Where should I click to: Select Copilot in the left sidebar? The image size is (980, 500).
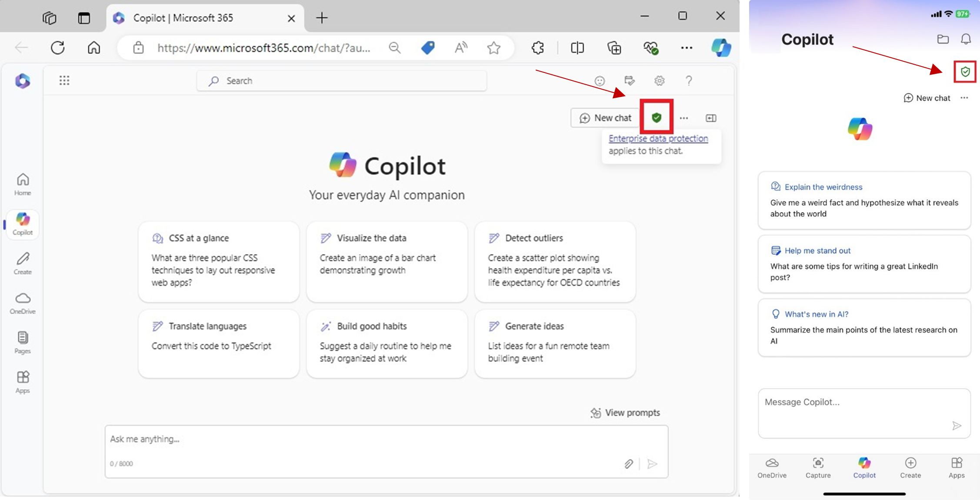[23, 224]
